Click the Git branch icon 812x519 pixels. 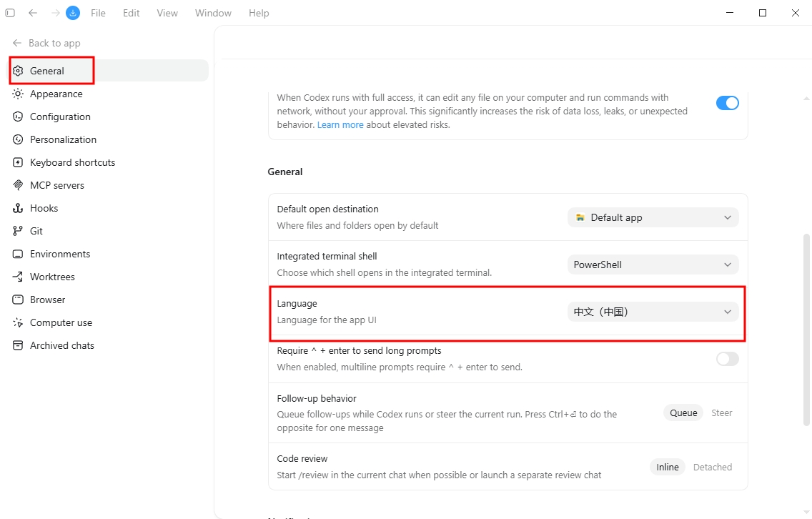click(x=18, y=231)
